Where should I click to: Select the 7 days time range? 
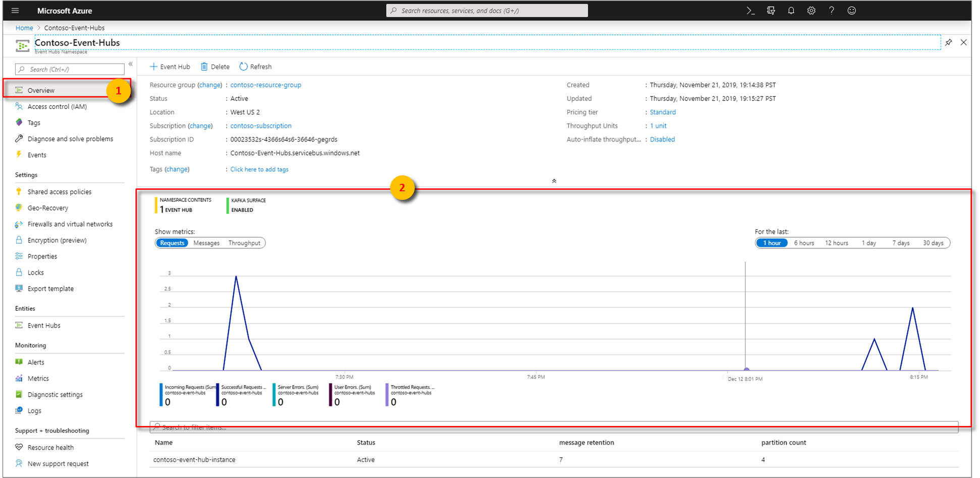click(x=900, y=243)
